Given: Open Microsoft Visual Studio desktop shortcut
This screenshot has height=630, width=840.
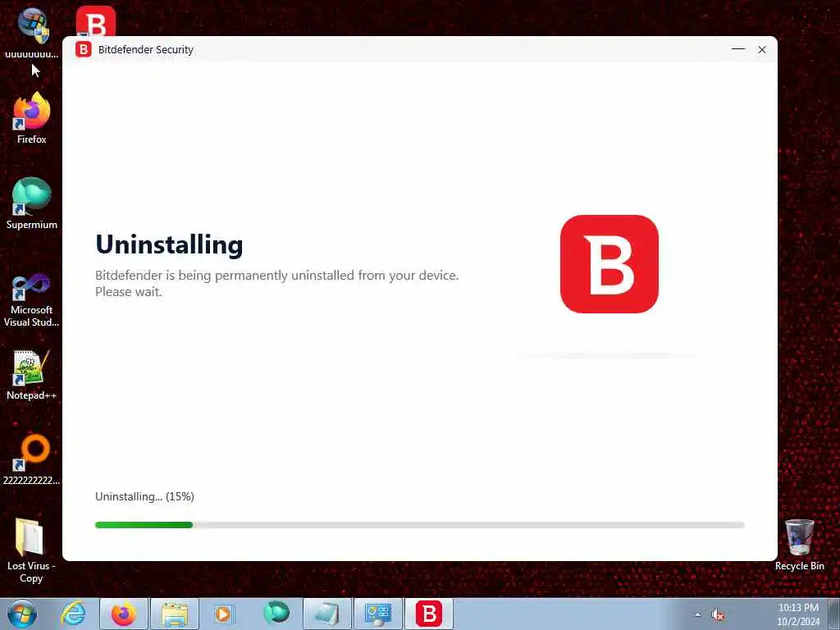Looking at the screenshot, I should pyautogui.click(x=32, y=299).
